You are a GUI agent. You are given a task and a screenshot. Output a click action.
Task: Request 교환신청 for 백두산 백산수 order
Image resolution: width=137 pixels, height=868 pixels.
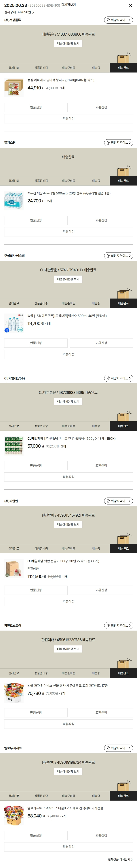[101, 220]
